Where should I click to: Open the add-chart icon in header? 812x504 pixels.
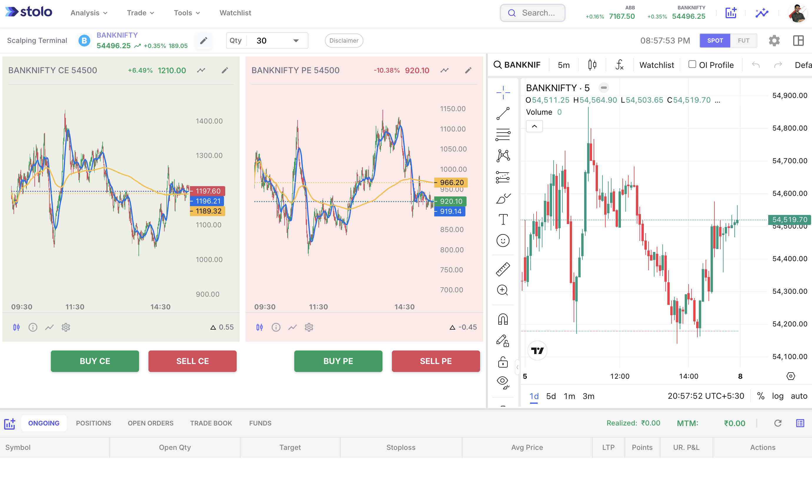[731, 13]
